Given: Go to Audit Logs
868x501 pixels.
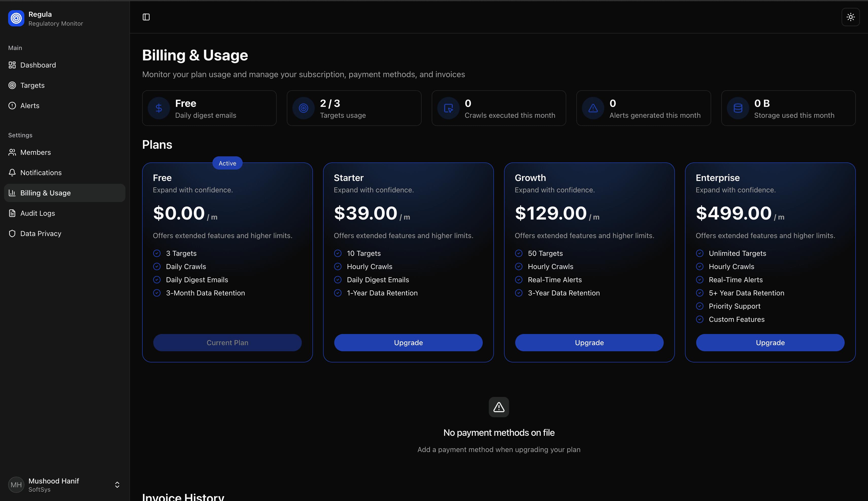Looking at the screenshot, I should tap(38, 213).
